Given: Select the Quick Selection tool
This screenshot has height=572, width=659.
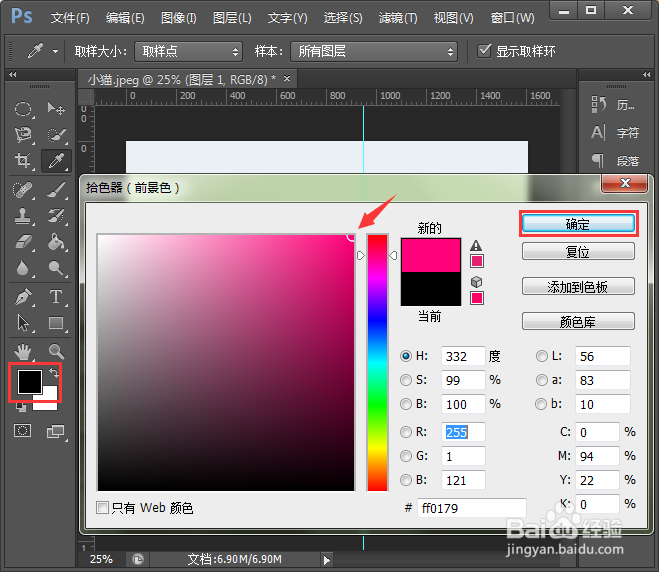Looking at the screenshot, I should coord(56,135).
